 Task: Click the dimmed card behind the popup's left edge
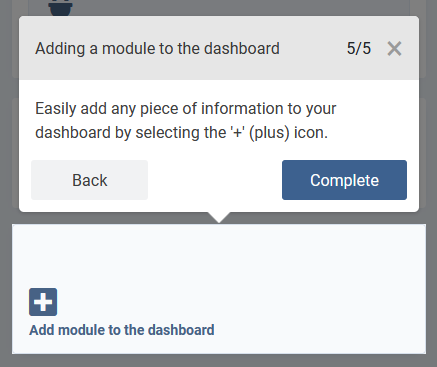pos(15,153)
